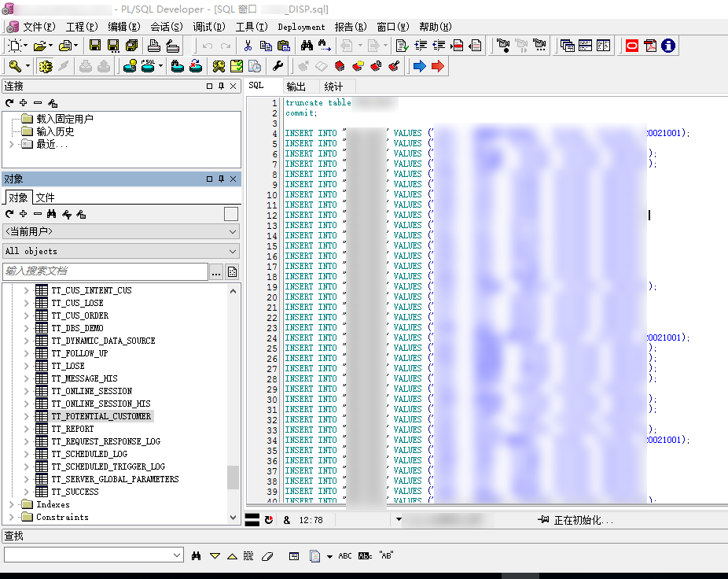The width and height of the screenshot is (728, 579).
Task: Click the Find binoculars icon in top toolbar
Action: [x=307, y=46]
